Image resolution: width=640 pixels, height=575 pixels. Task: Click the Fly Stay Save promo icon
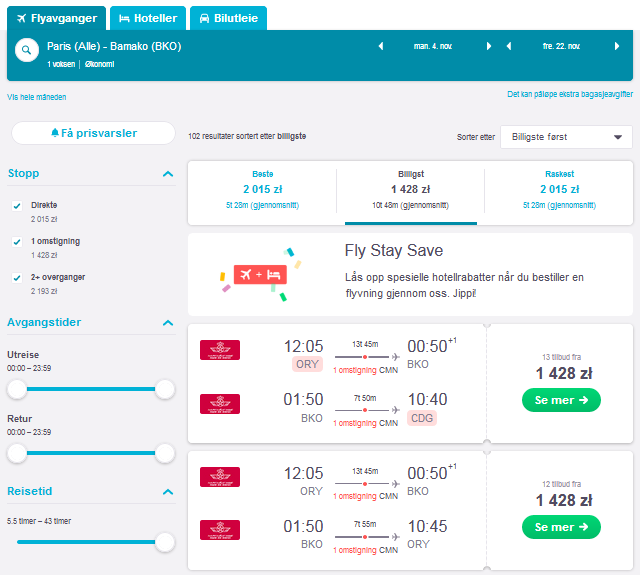tap(260, 275)
